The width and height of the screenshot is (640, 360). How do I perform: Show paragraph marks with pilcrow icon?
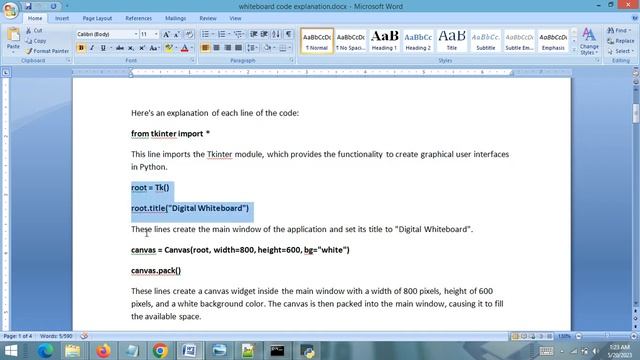[288, 34]
